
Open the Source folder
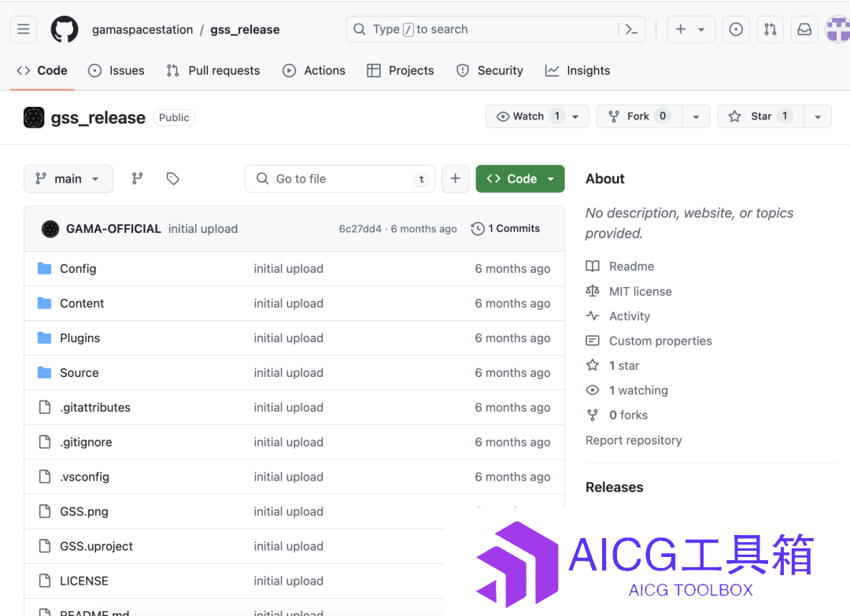tap(79, 373)
